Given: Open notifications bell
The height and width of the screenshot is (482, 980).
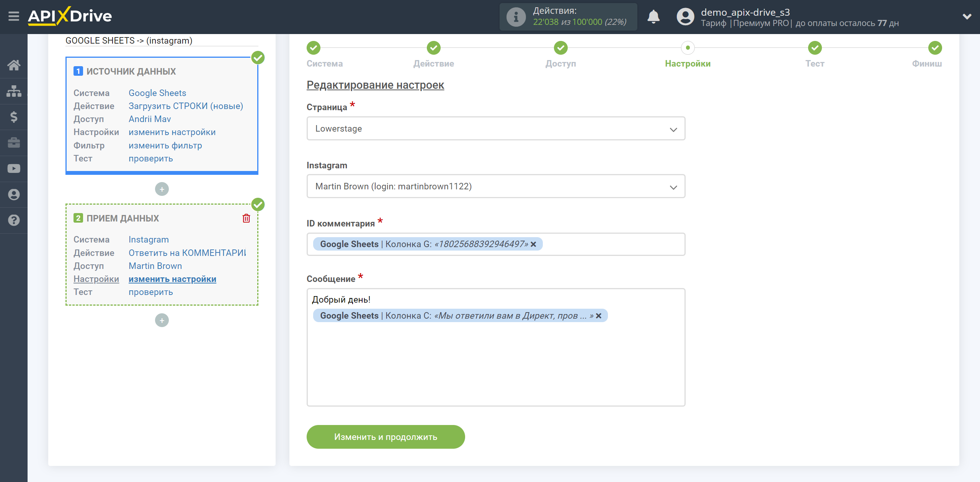Looking at the screenshot, I should point(653,17).
